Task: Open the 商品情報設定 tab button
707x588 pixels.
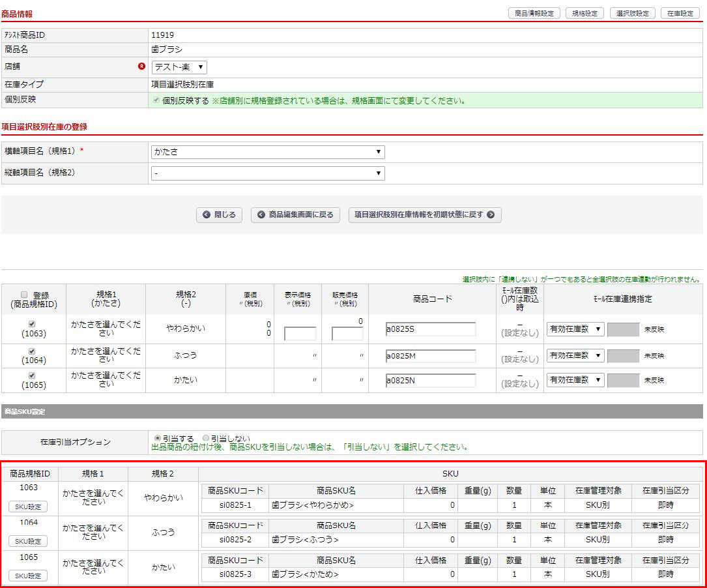Action: pyautogui.click(x=534, y=13)
